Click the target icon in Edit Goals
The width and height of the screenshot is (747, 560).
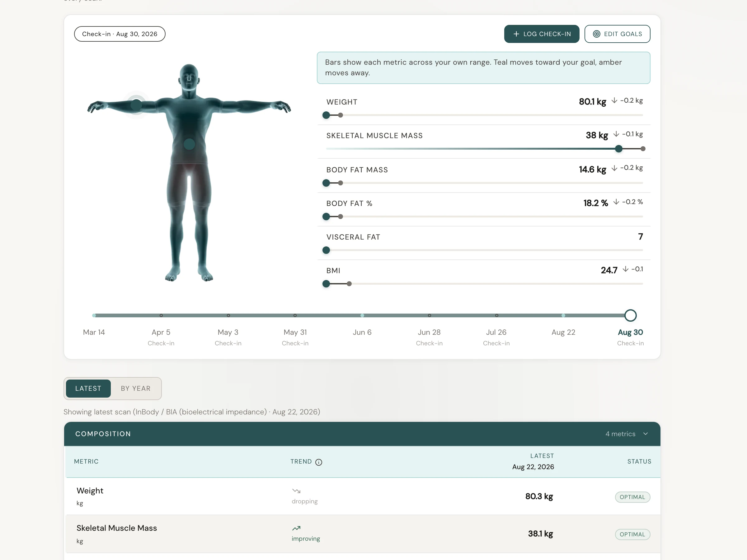pos(596,34)
